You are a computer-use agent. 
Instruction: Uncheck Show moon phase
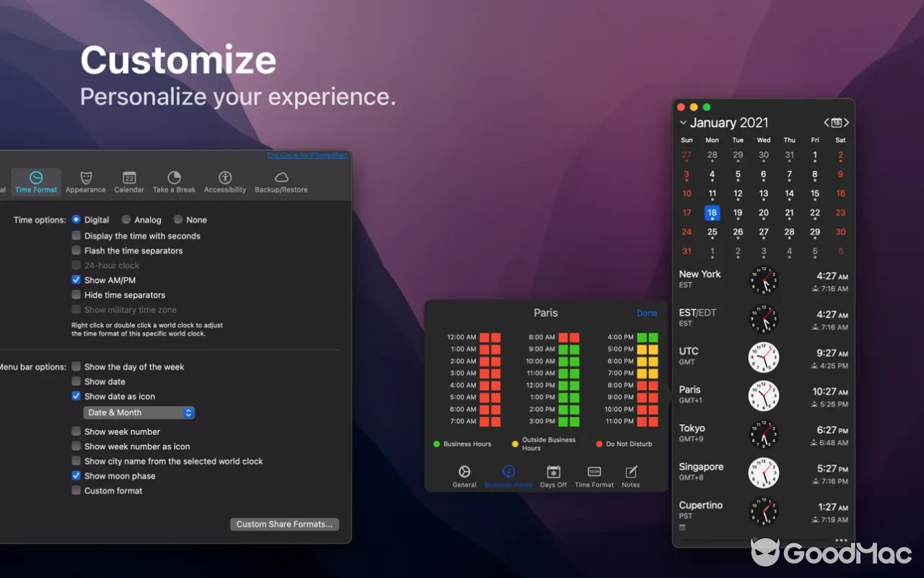click(x=77, y=476)
